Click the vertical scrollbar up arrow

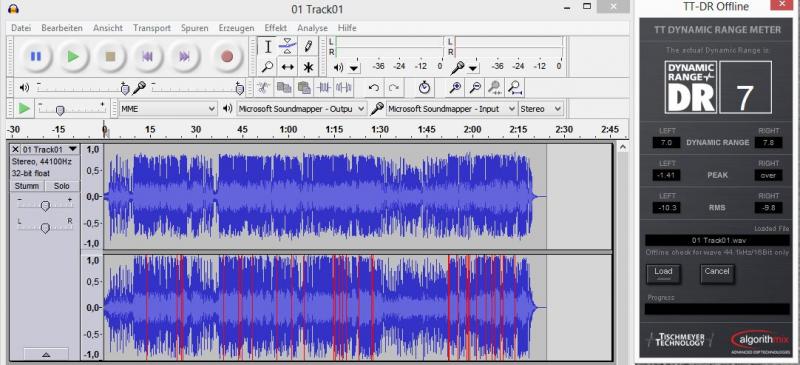tap(622, 148)
